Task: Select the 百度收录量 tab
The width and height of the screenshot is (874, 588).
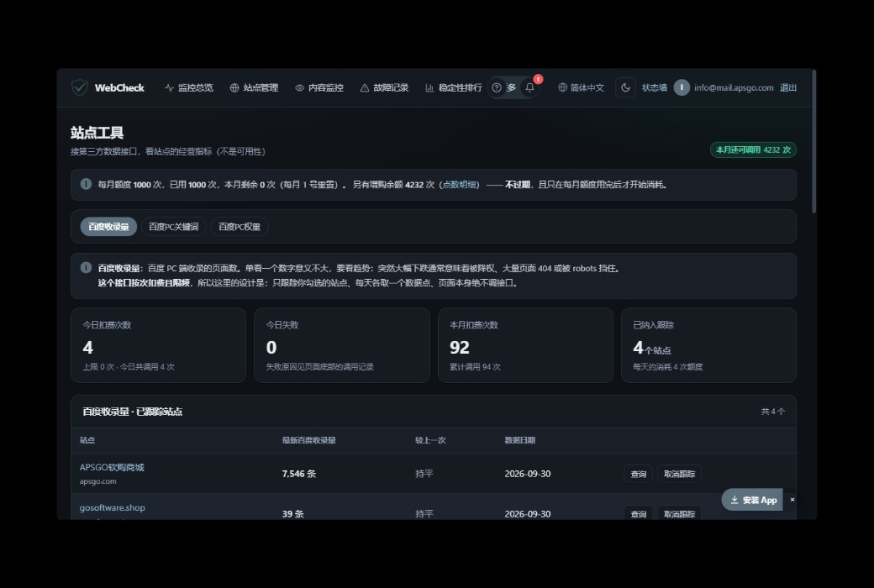Action: click(x=108, y=227)
